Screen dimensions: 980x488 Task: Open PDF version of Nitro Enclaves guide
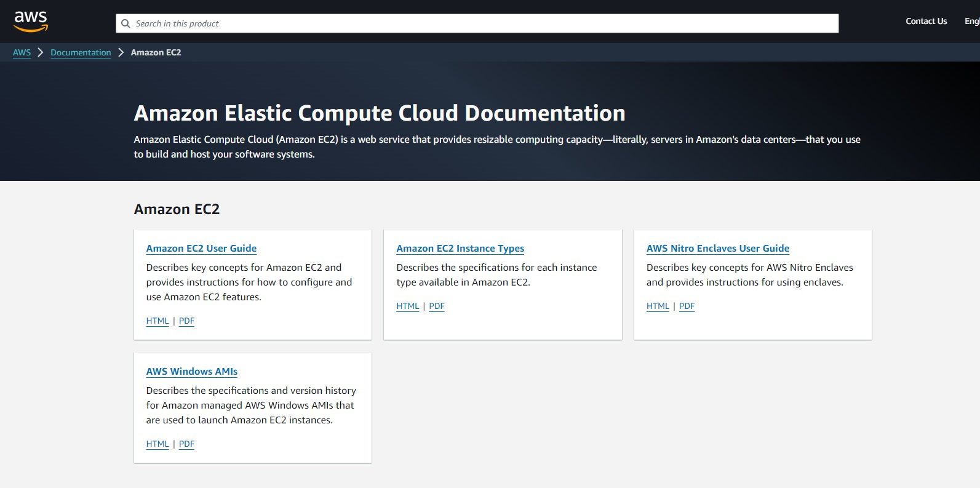[687, 306]
